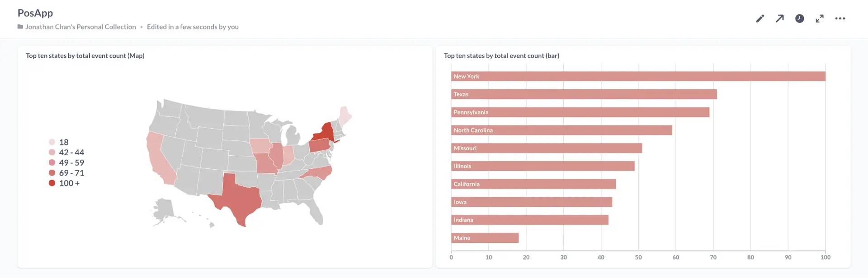868x278 pixels.
Task: Click the pencil edit dashboard icon
Action: tap(760, 19)
